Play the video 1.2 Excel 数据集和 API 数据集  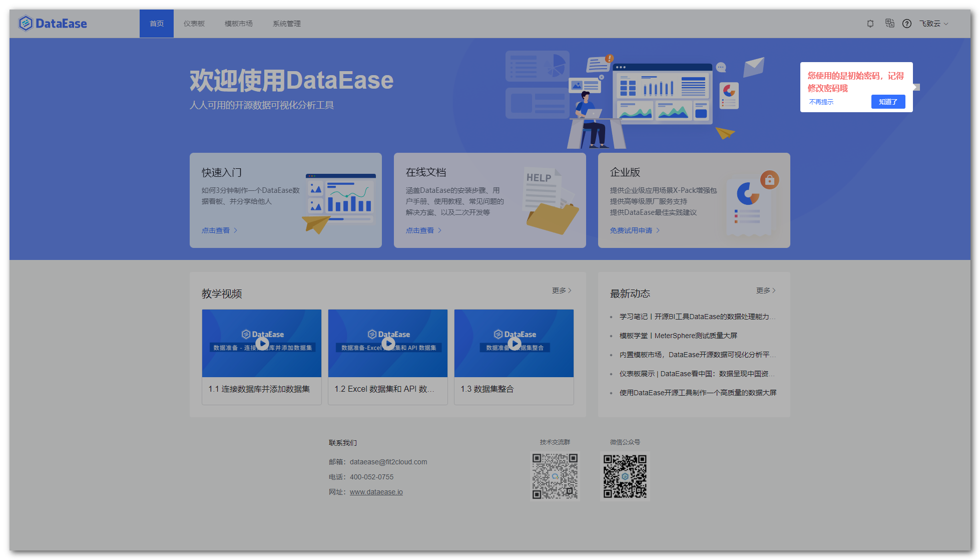pyautogui.click(x=387, y=343)
